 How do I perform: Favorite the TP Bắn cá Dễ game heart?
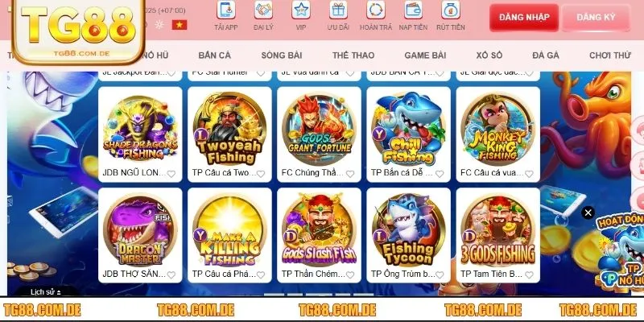[440, 174]
